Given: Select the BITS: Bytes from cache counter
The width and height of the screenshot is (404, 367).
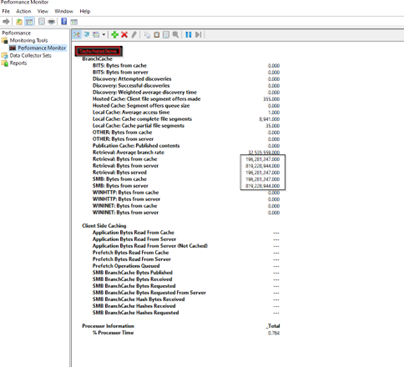Looking at the screenshot, I should (119, 65).
